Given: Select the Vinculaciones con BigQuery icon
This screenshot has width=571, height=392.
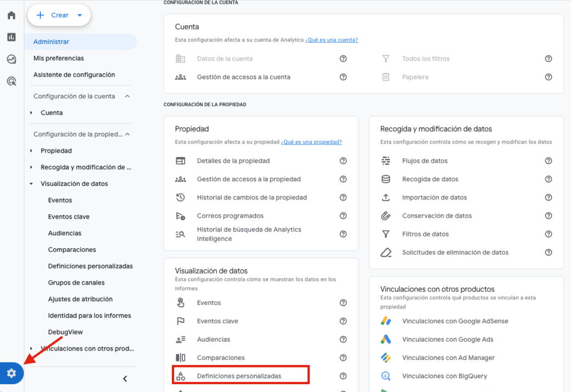Looking at the screenshot, I should tap(386, 375).
